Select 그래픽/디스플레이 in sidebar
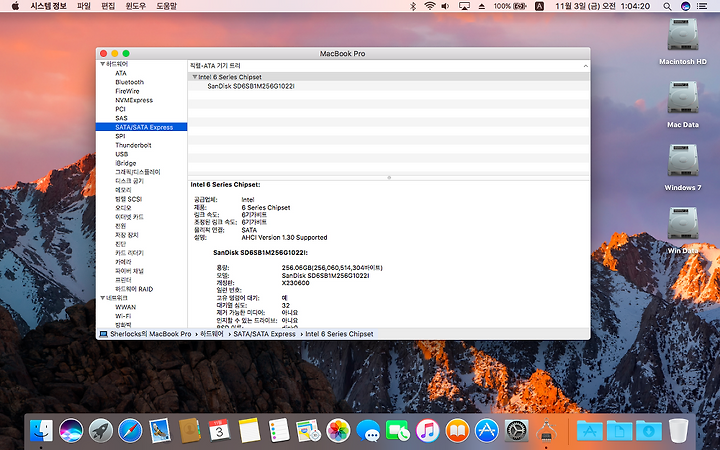 [x=138, y=172]
